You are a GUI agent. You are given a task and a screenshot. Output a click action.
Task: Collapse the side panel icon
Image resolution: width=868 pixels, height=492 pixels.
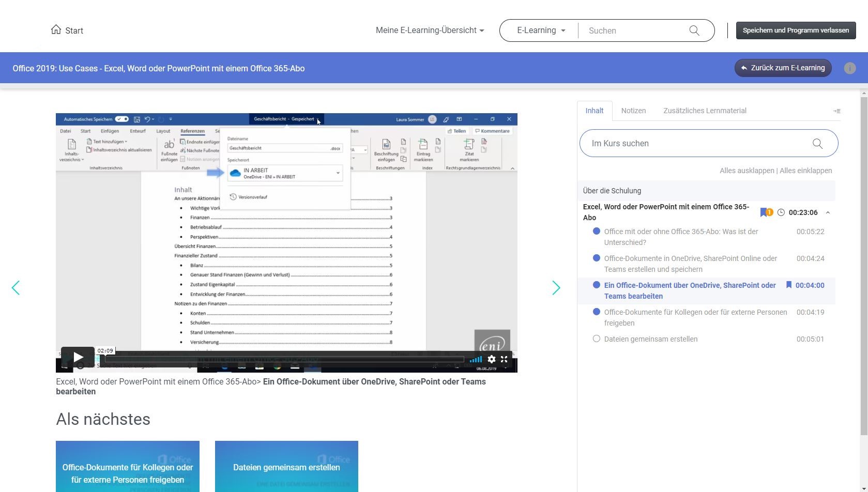pyautogui.click(x=836, y=111)
